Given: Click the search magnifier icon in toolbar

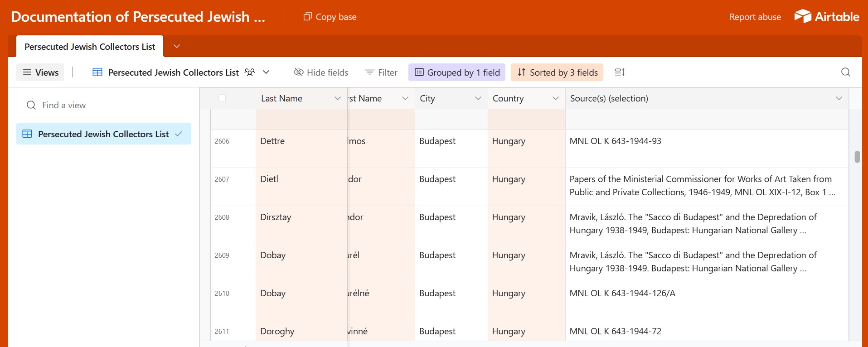Looking at the screenshot, I should pos(845,72).
